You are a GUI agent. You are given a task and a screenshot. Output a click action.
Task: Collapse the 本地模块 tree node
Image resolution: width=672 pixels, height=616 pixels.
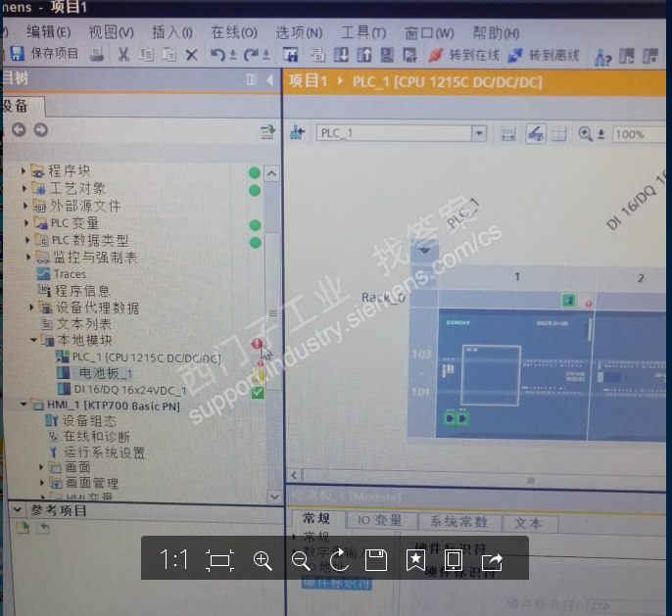[33, 340]
